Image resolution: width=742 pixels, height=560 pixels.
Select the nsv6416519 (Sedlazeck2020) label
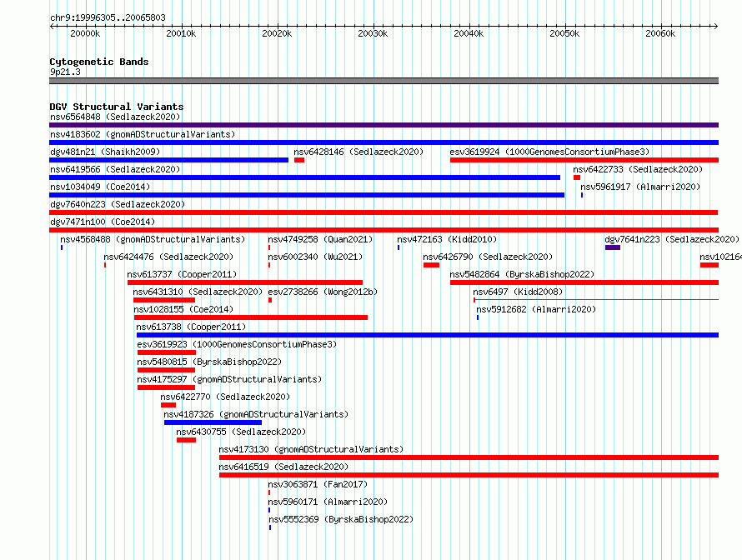[x=283, y=467]
